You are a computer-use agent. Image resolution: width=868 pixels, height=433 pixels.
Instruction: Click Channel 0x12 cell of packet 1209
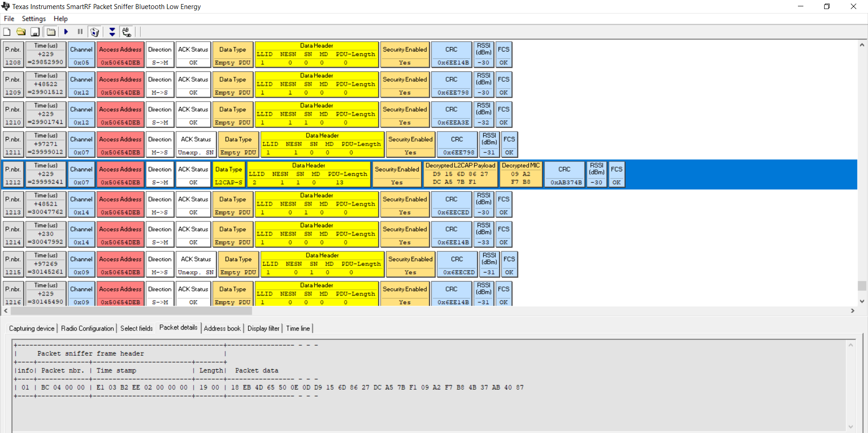(x=81, y=85)
